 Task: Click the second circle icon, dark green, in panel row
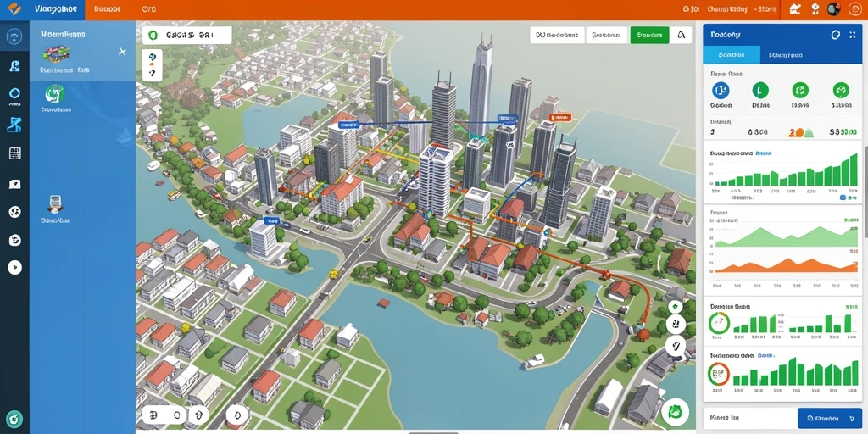760,90
